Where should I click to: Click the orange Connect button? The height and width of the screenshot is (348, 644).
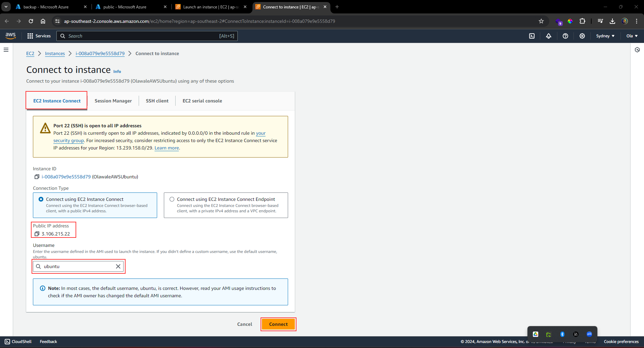pos(278,324)
